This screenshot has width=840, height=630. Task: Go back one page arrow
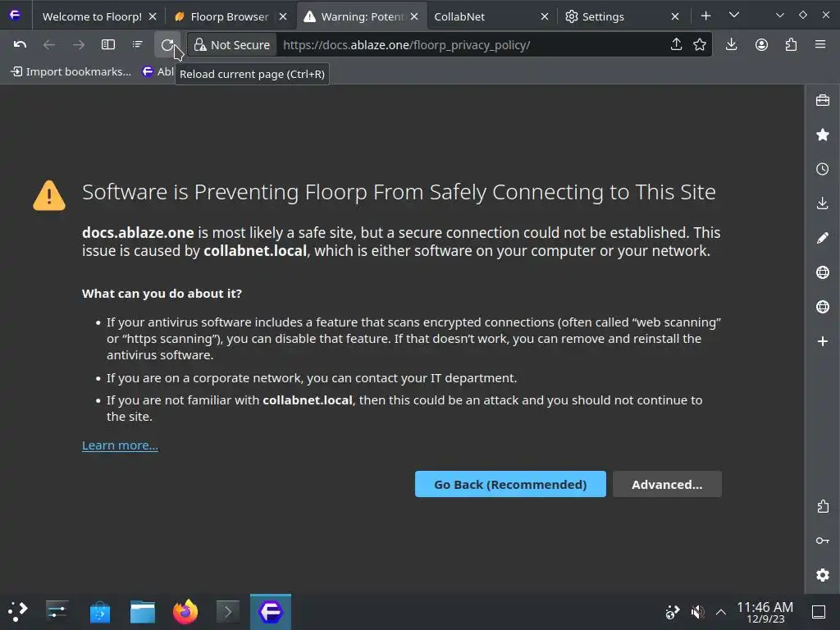[x=48, y=44]
